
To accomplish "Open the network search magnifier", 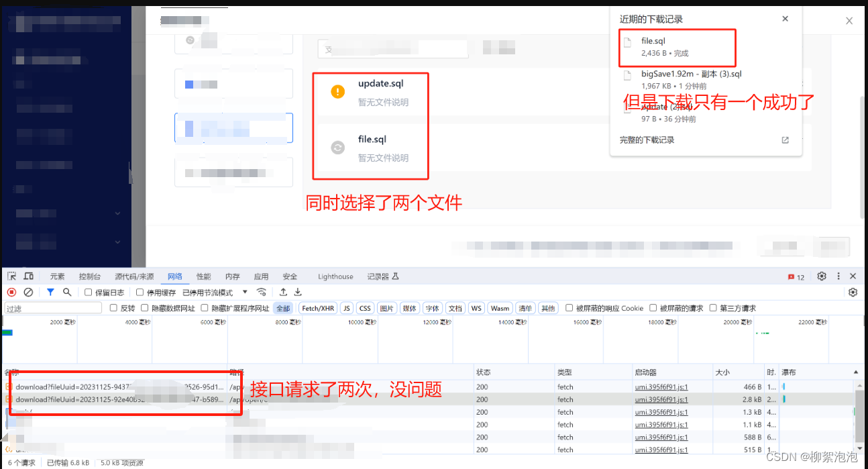I will coord(67,293).
